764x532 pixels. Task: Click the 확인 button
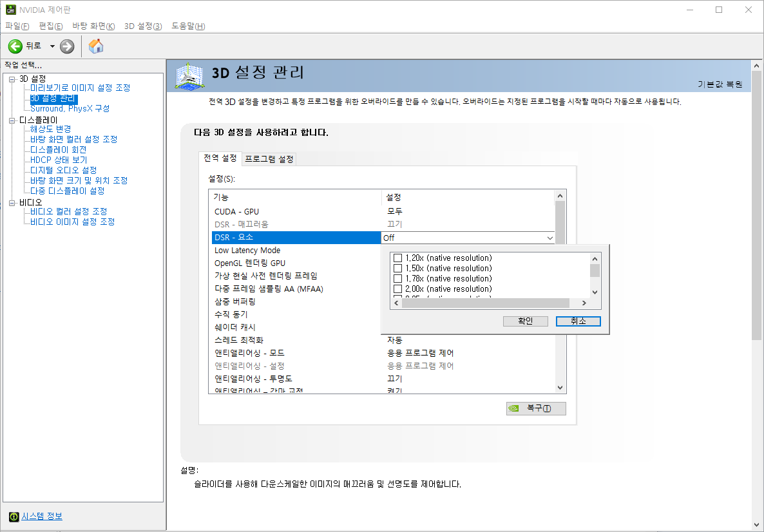[x=525, y=321]
